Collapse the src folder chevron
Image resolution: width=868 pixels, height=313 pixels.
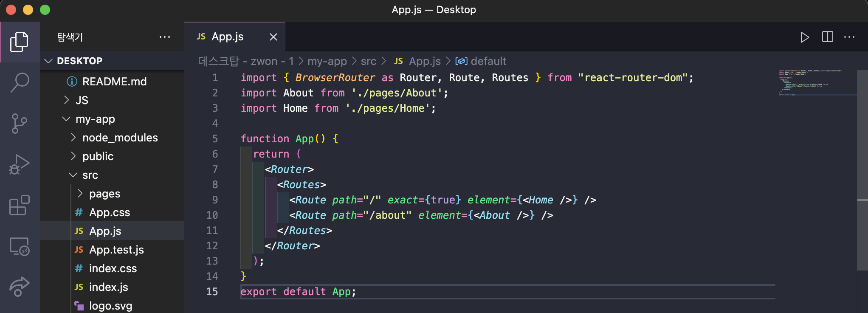pyautogui.click(x=73, y=175)
